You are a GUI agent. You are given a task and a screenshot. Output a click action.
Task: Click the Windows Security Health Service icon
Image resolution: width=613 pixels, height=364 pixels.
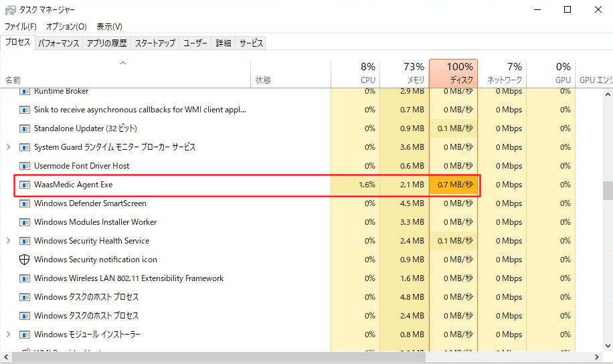coord(24,242)
